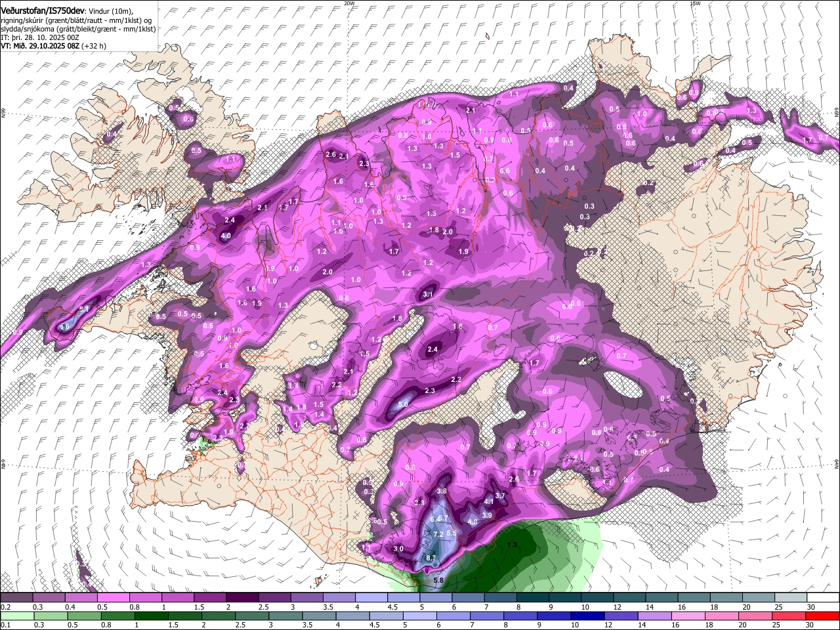Click the 0.1 label in the lower legend row

click(5, 625)
